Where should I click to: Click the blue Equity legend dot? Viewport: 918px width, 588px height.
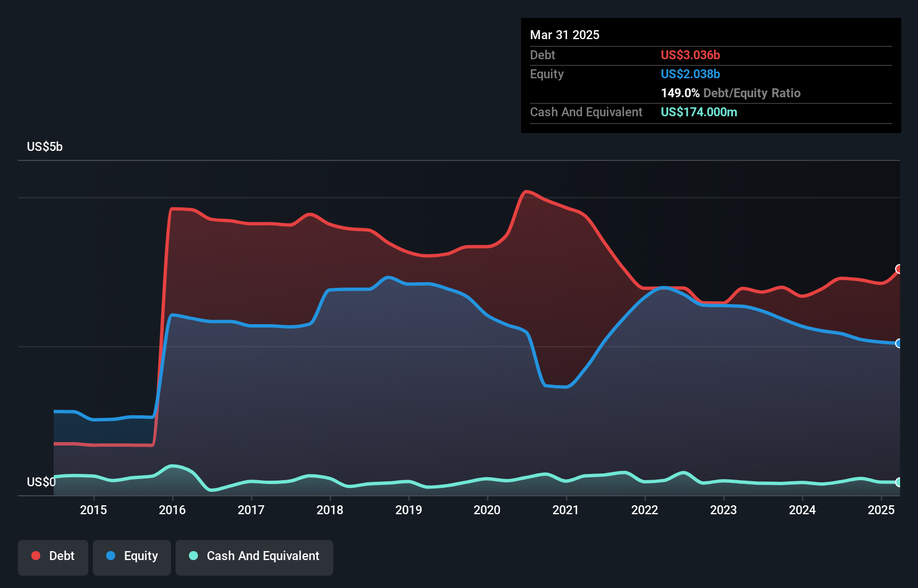pos(111,556)
